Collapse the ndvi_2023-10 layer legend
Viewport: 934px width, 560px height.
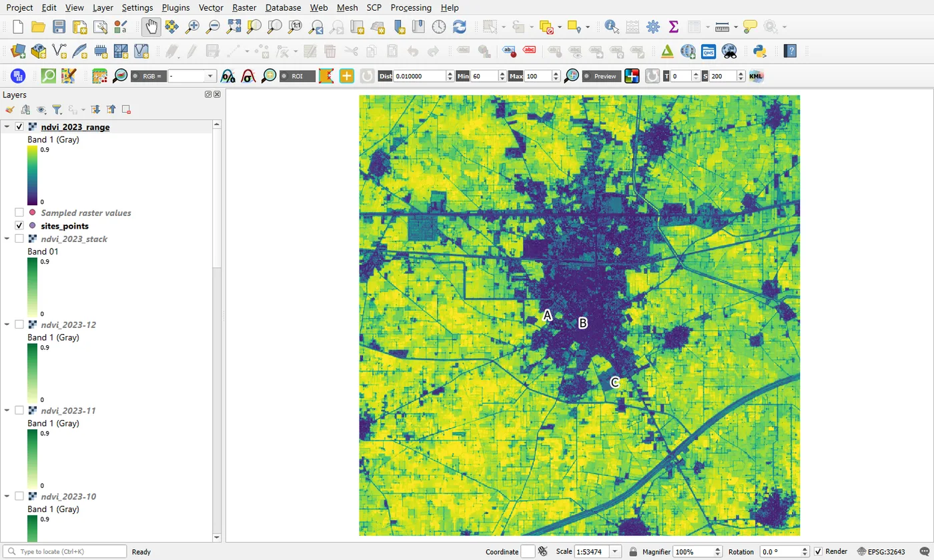[x=7, y=497]
